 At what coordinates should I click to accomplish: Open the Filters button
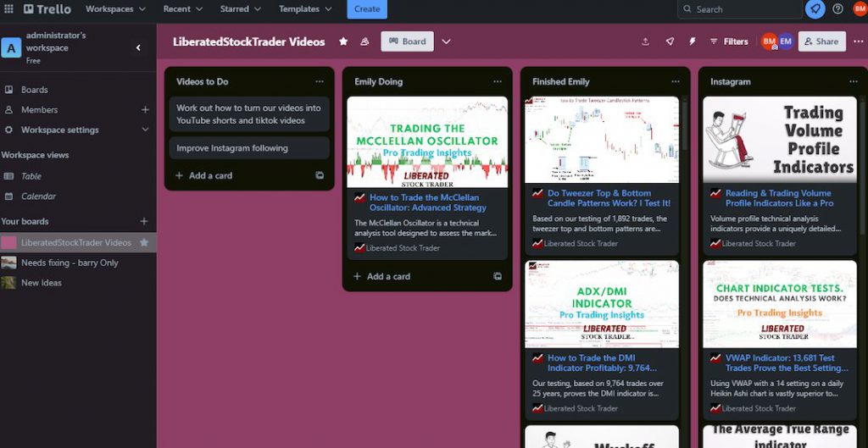[x=728, y=41]
